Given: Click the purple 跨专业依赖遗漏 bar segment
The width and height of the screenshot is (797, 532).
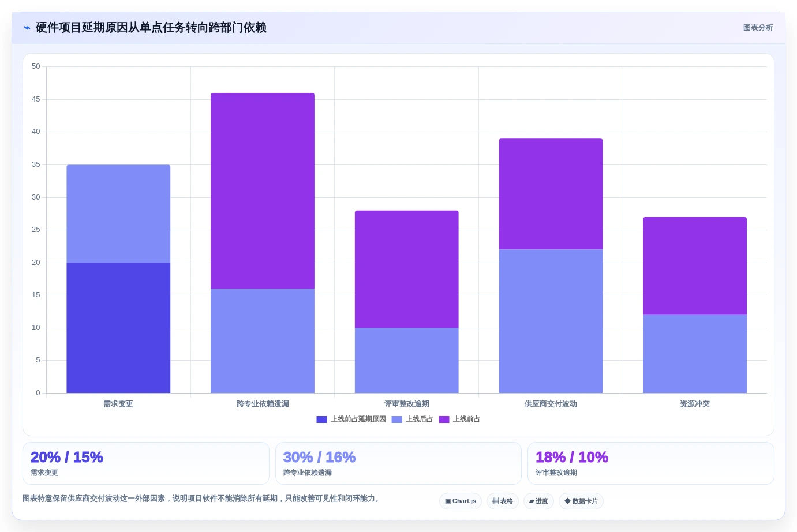Looking at the screenshot, I should point(263,190).
